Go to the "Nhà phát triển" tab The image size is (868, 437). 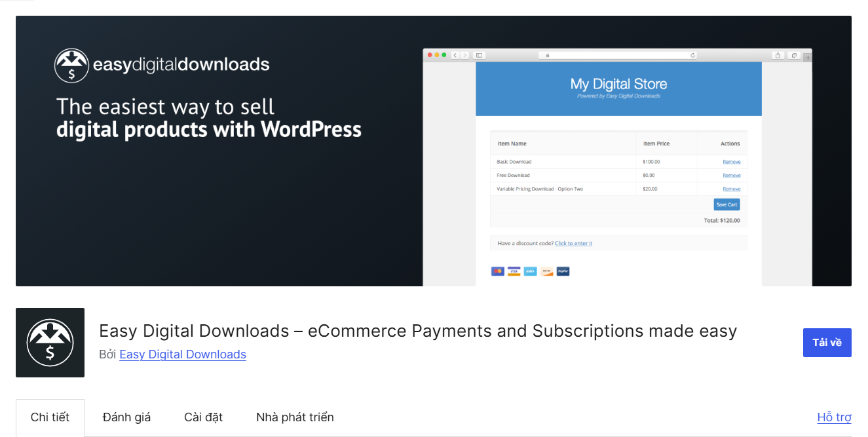(295, 417)
